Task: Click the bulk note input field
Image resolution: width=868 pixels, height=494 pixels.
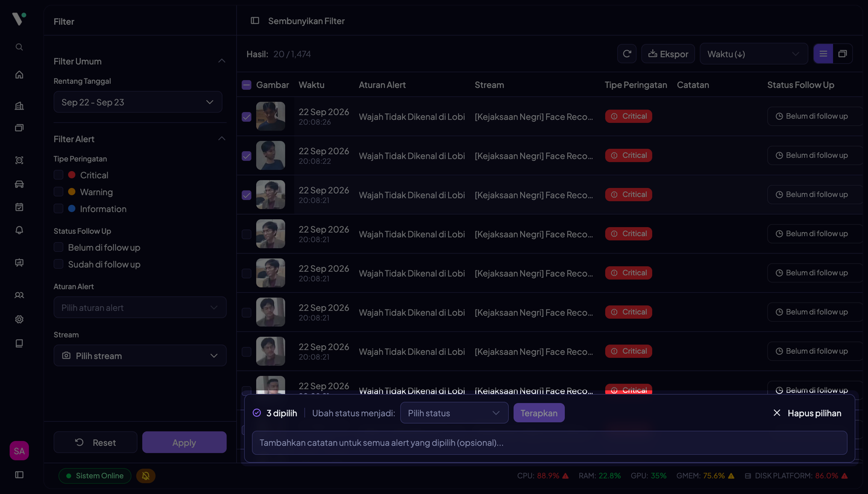Action: click(550, 443)
